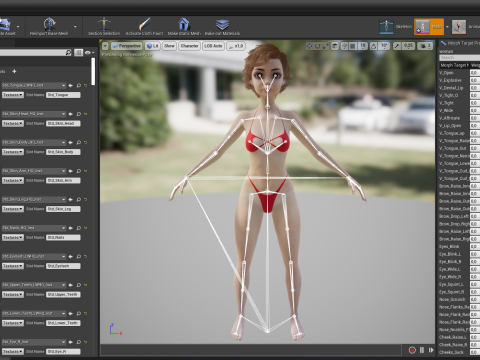
Task: Reset the Std_Skin_Body material to default
Action: click(x=86, y=142)
